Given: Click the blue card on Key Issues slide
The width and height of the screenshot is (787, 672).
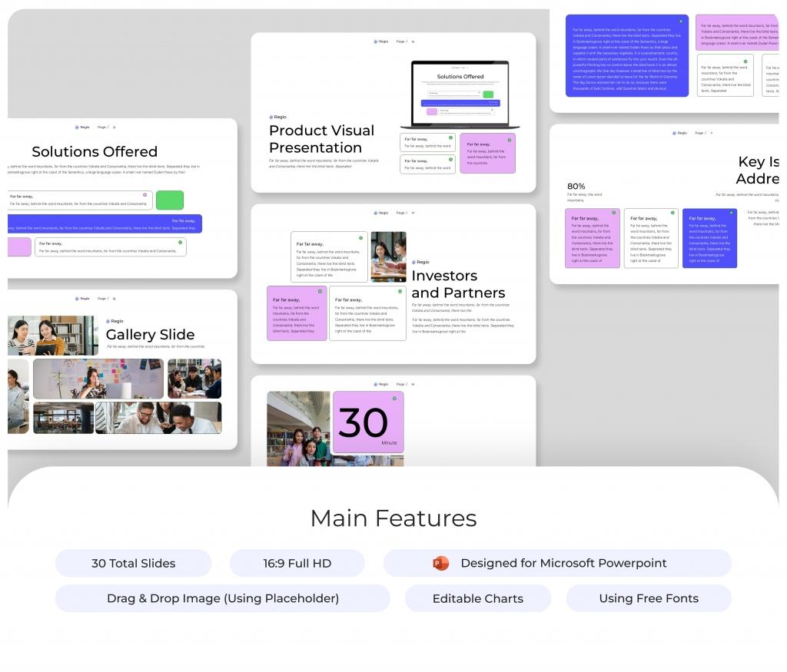Looking at the screenshot, I should pyautogui.click(x=709, y=238).
